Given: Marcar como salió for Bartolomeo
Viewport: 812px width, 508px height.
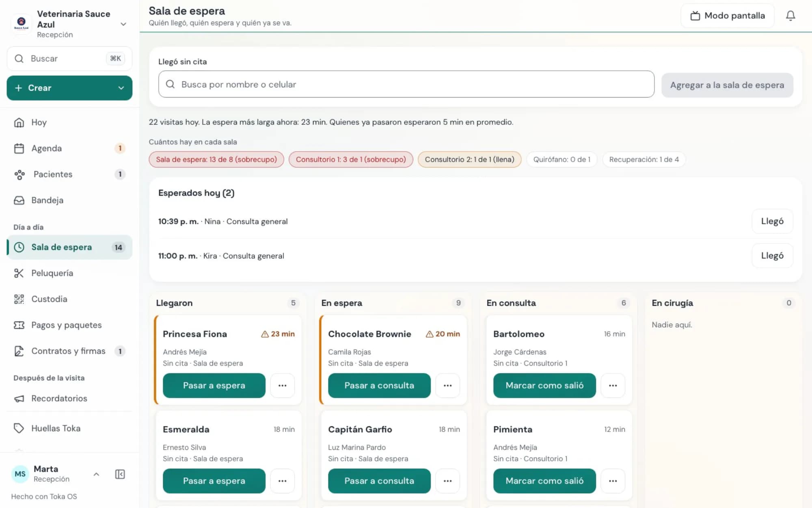Looking at the screenshot, I should (x=544, y=385).
